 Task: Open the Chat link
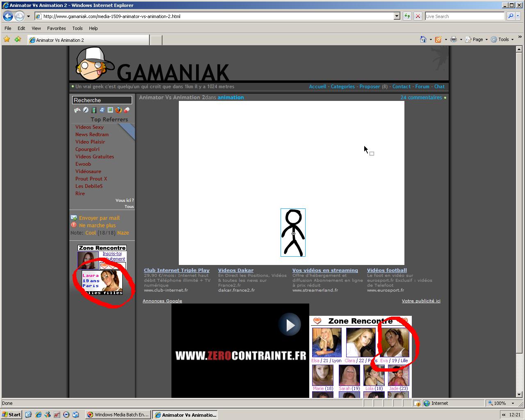tap(439, 87)
